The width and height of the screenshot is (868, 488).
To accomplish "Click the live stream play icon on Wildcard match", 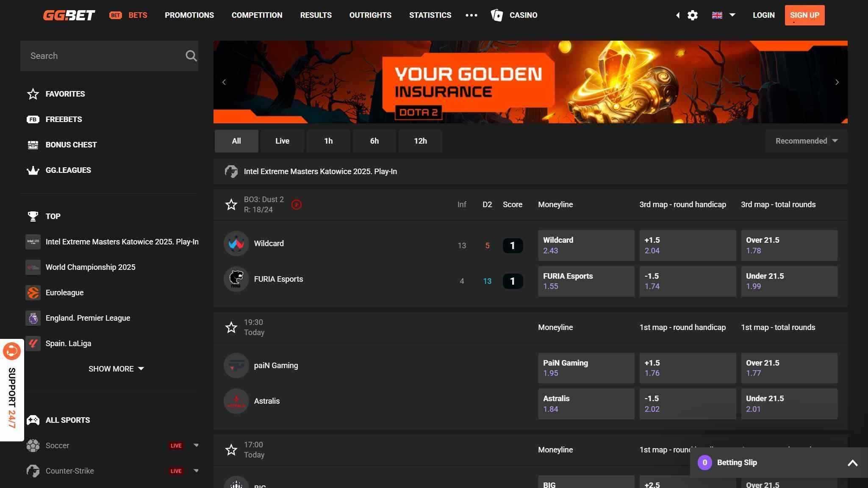I will (297, 205).
